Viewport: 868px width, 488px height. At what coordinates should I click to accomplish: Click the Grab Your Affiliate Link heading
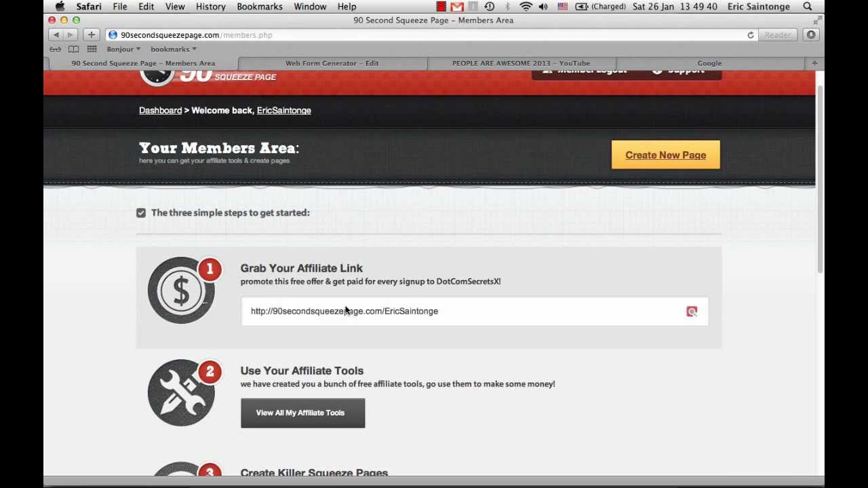301,268
